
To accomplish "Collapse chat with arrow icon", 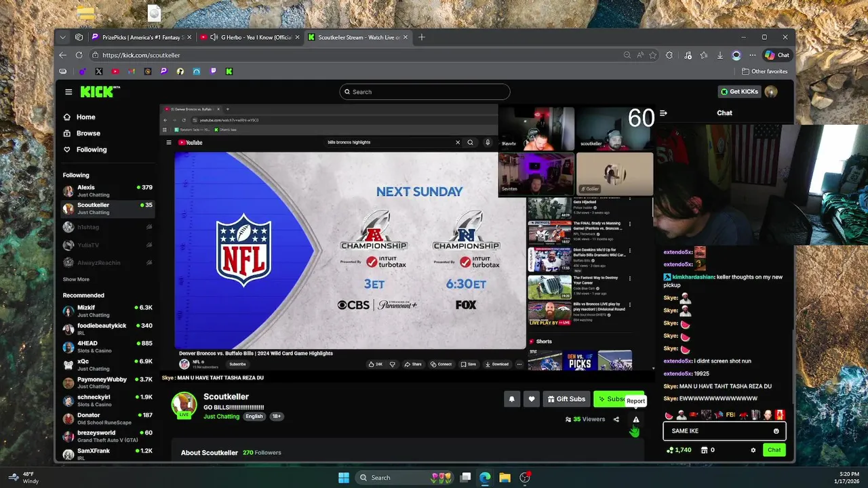I will click(x=663, y=113).
